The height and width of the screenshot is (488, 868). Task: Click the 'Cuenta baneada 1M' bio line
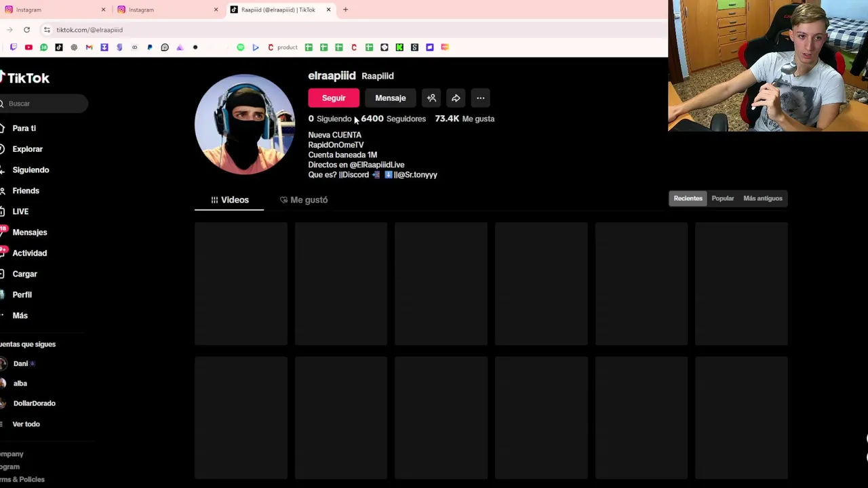pyautogui.click(x=342, y=155)
